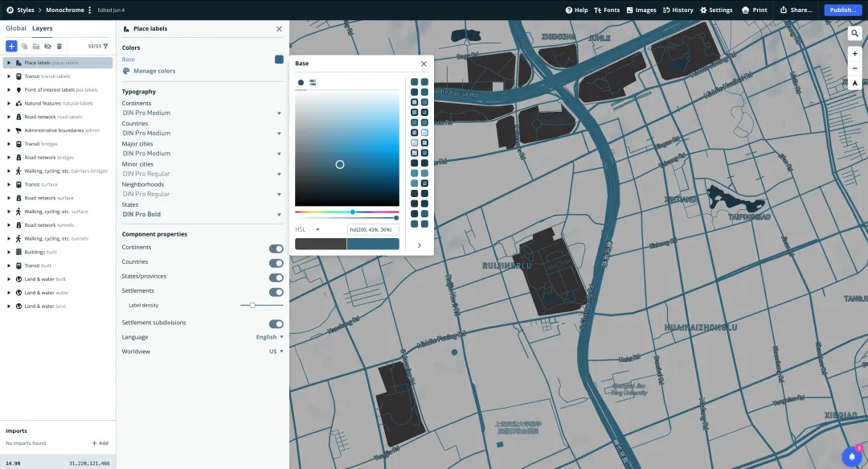
Task: Click the map search magnifier icon
Action: (855, 34)
